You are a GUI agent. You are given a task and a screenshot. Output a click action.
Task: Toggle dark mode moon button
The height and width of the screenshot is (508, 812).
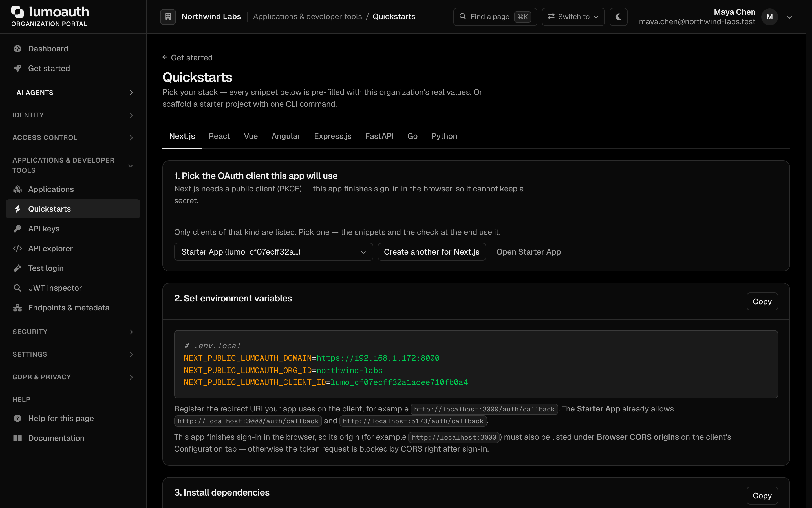618,17
